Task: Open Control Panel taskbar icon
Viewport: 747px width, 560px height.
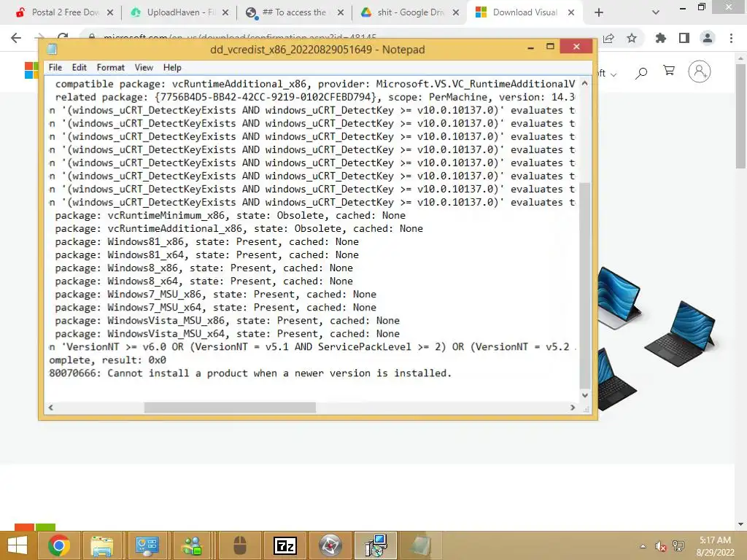Action: [147, 545]
